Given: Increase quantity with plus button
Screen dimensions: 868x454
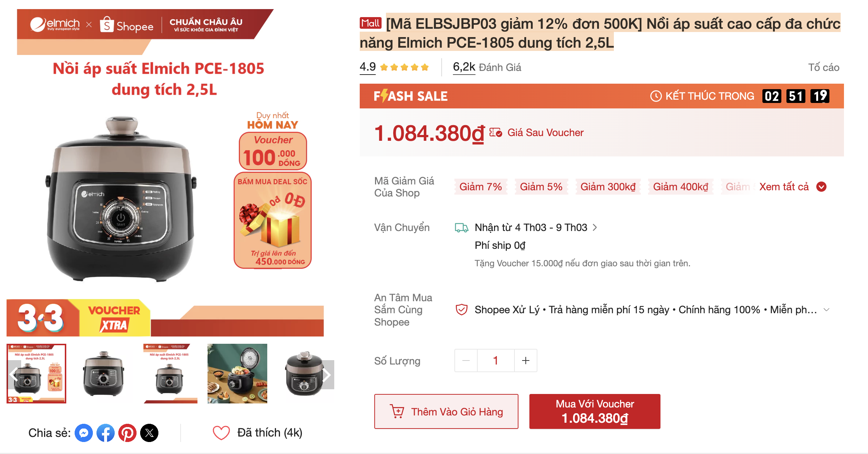Looking at the screenshot, I should coord(525,361).
